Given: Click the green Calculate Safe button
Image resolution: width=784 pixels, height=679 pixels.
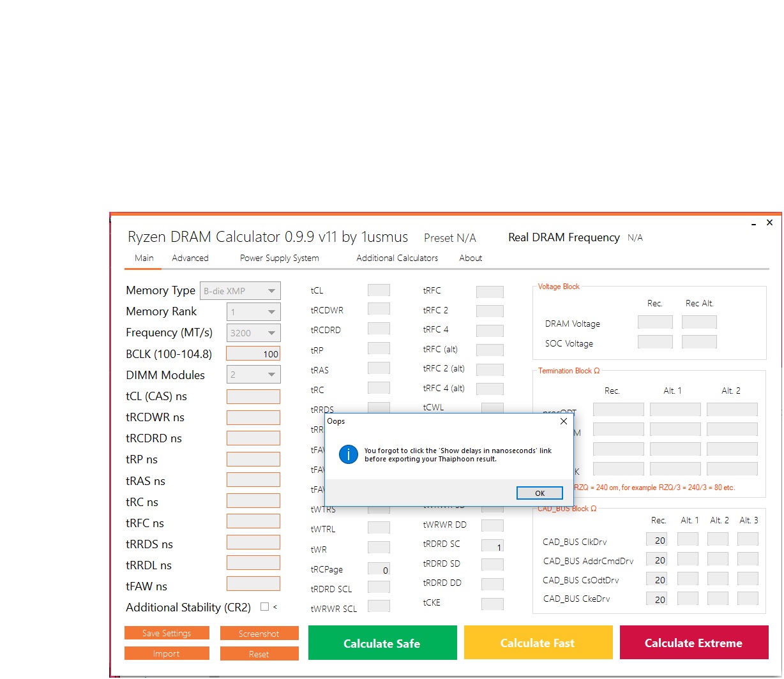Looking at the screenshot, I should pyautogui.click(x=382, y=643).
